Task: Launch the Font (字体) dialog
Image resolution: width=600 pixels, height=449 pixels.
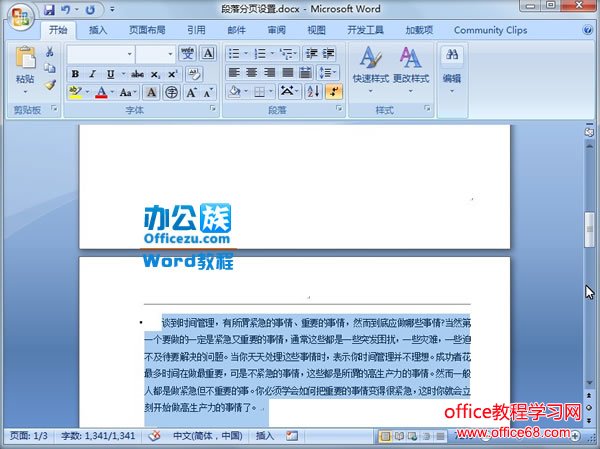Action: point(212,109)
